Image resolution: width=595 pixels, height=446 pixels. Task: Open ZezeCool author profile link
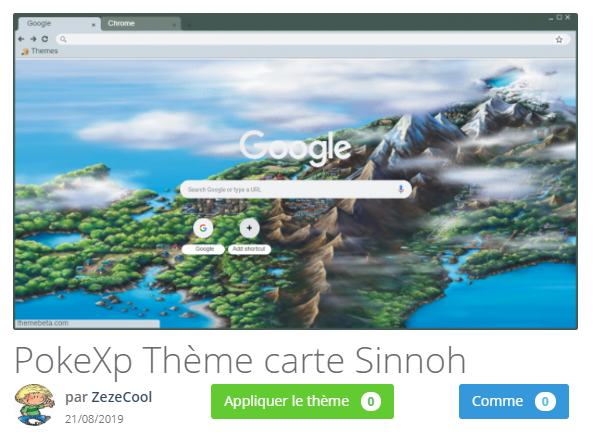[x=121, y=397]
